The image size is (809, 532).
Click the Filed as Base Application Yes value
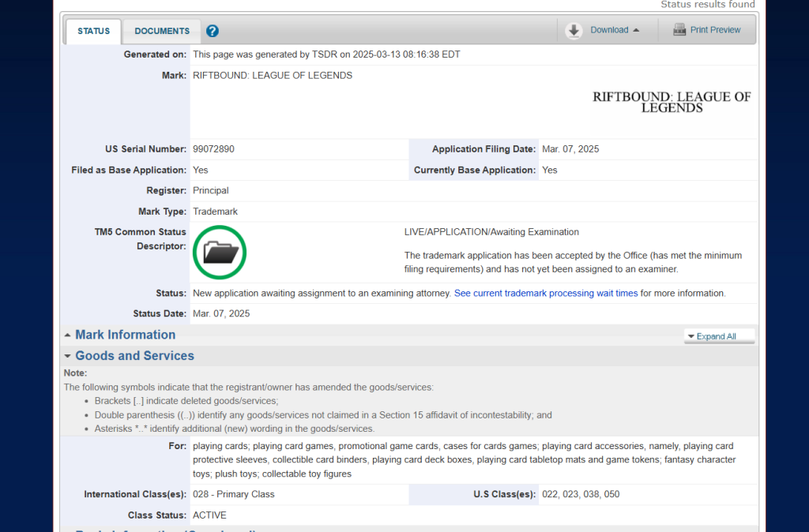pos(200,170)
